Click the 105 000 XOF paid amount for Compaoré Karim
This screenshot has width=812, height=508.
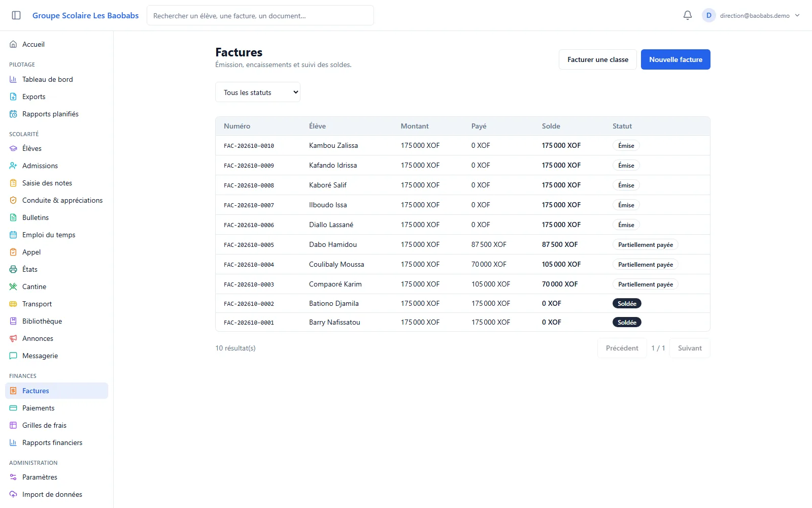tap(491, 284)
